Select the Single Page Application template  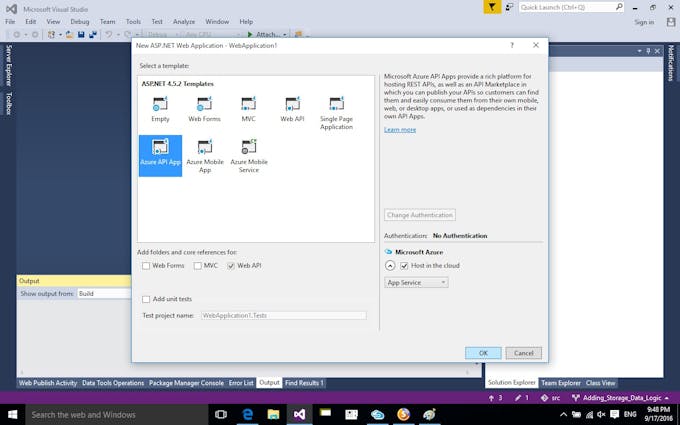(x=336, y=113)
